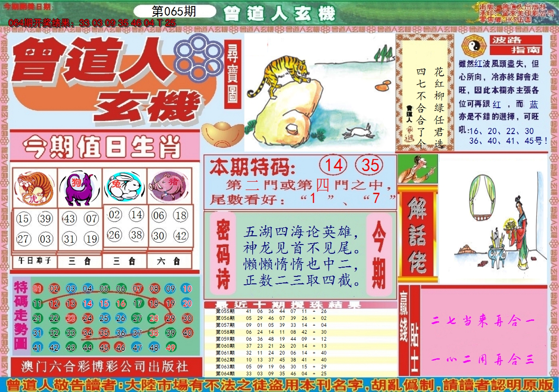This screenshot has width=559, height=392.
Task: Click circled number 14 in 本期特码
Action: tap(334, 165)
